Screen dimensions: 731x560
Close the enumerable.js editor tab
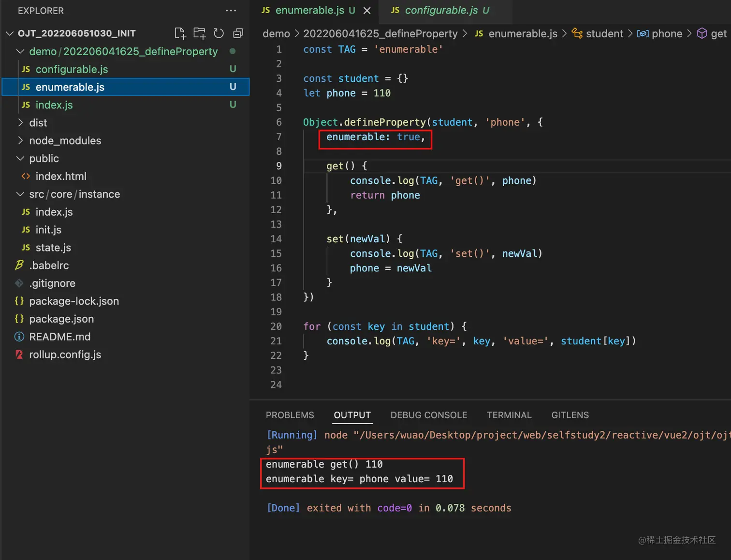(x=367, y=11)
